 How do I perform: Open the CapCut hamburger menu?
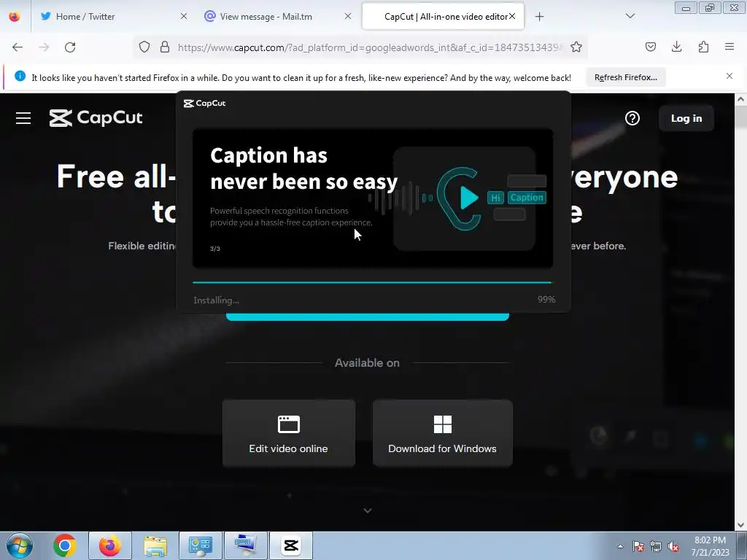[x=23, y=118]
